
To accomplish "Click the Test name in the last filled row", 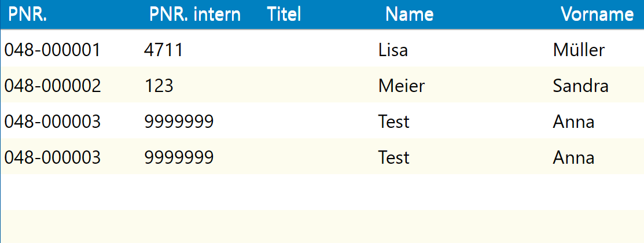I will [x=393, y=157].
